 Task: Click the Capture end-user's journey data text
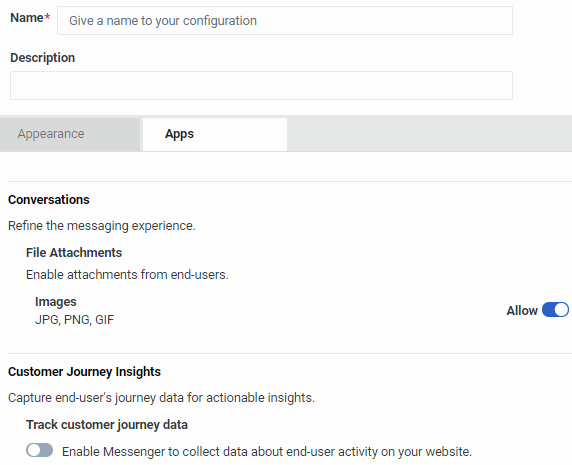(x=161, y=398)
